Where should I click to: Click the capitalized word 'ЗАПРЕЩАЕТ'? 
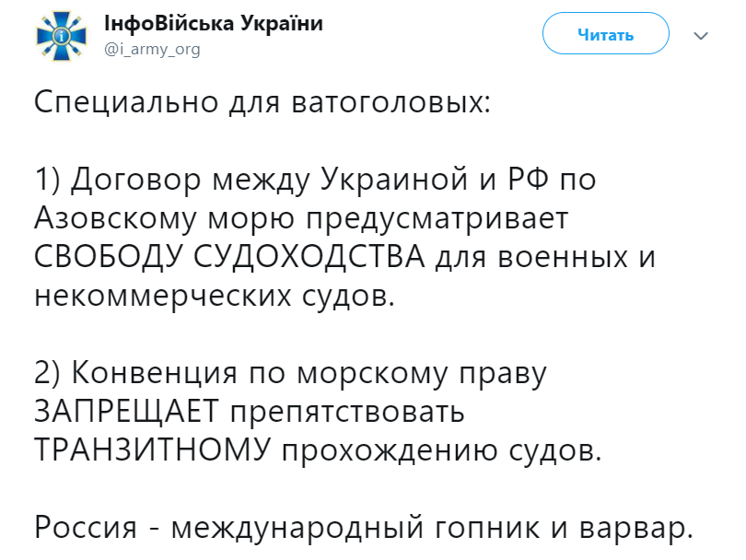point(126,412)
